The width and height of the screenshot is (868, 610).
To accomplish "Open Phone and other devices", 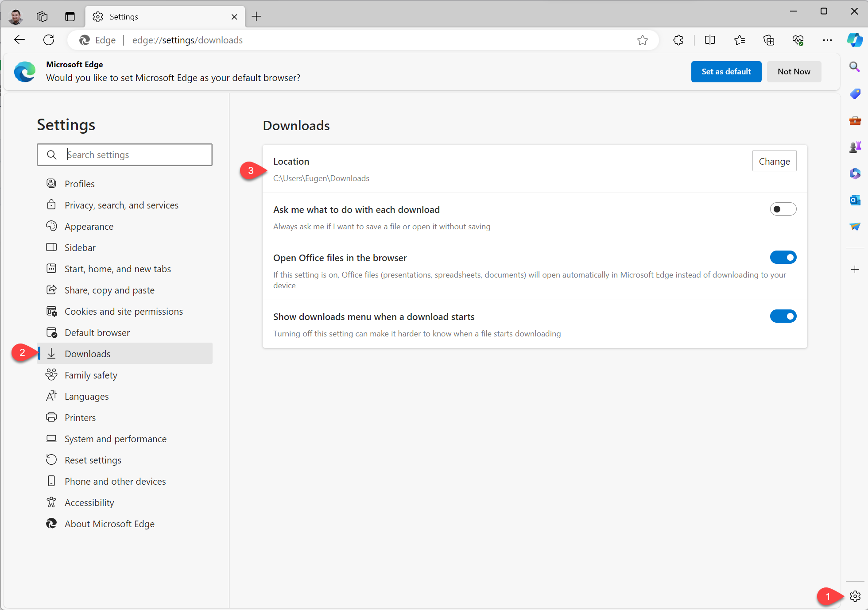I will (124, 481).
